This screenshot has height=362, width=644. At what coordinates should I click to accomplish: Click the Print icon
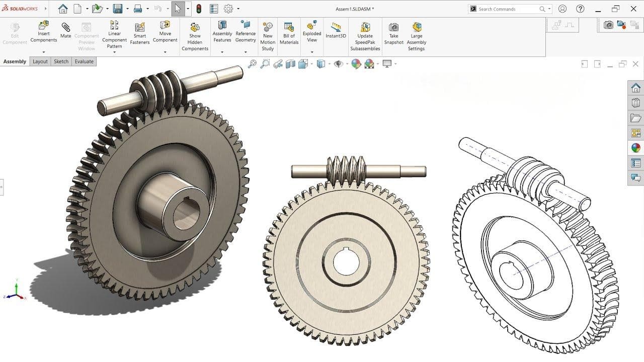[x=138, y=9]
